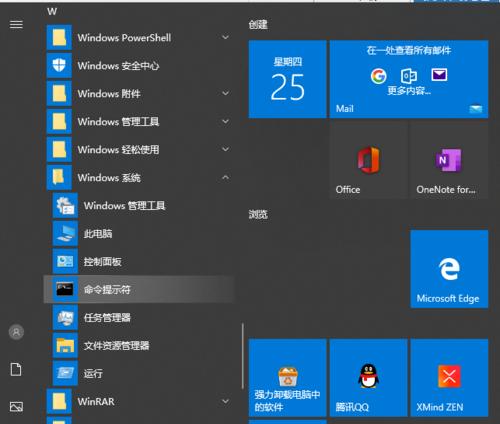This screenshot has height=424, width=500.
Task: Click the Google icon in Mail tile
Action: pyautogui.click(x=378, y=76)
